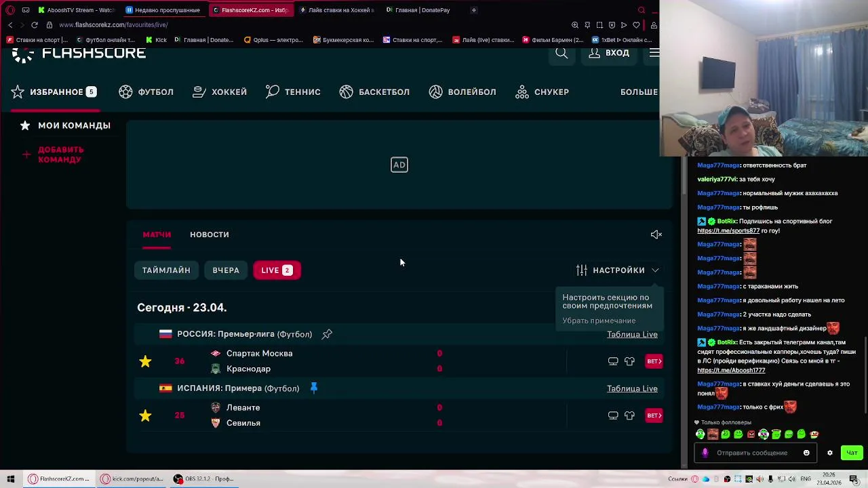Click ДОБАВИТЬ КОМАНДУ link
868x488 pixels.
click(60, 155)
